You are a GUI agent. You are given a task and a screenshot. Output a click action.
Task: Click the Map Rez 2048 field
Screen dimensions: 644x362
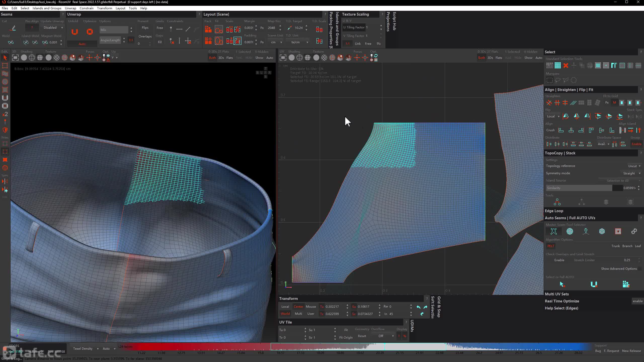(x=273, y=28)
